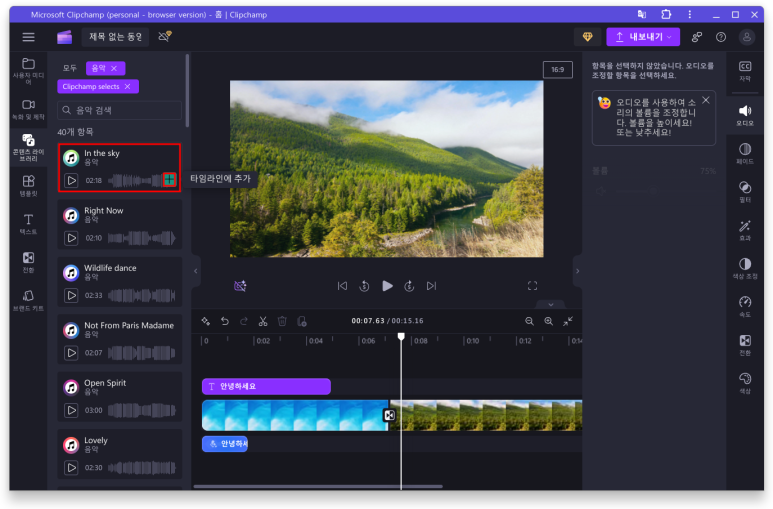Preview play the Wildlife dance track

(x=71, y=295)
